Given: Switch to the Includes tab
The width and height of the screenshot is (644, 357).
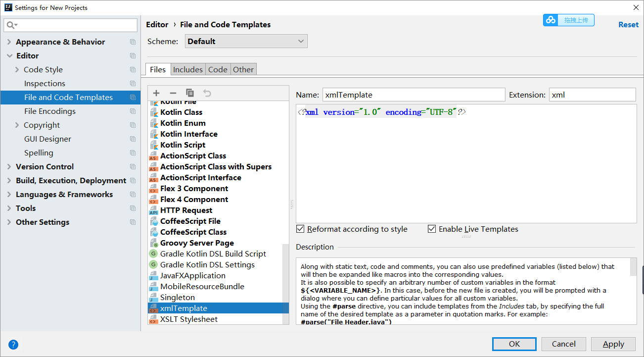Looking at the screenshot, I should [x=188, y=70].
